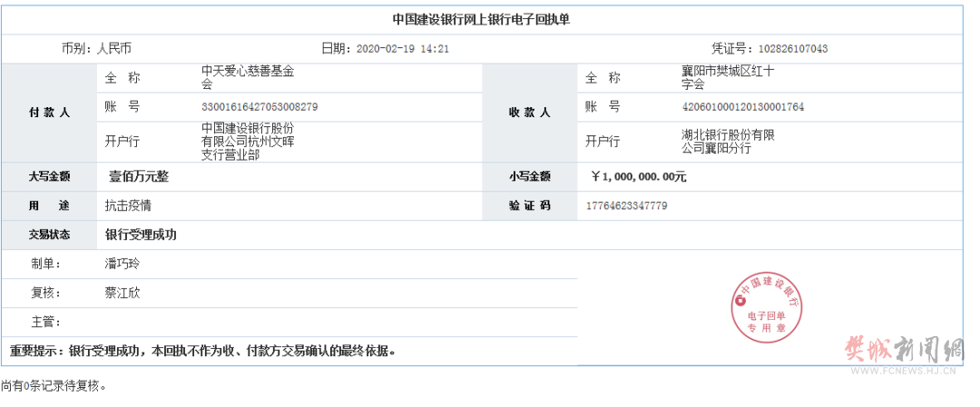Click the 交易状态 label
This screenshot has height=407, width=980.
(49, 234)
